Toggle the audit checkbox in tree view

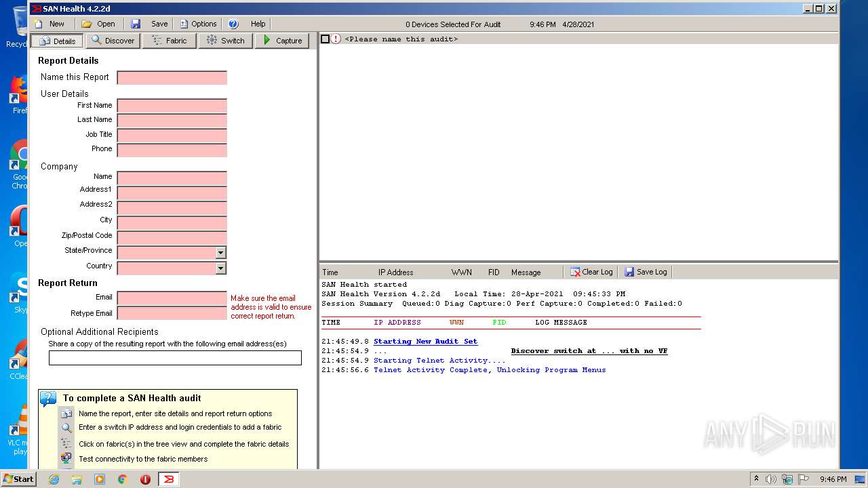click(x=325, y=39)
